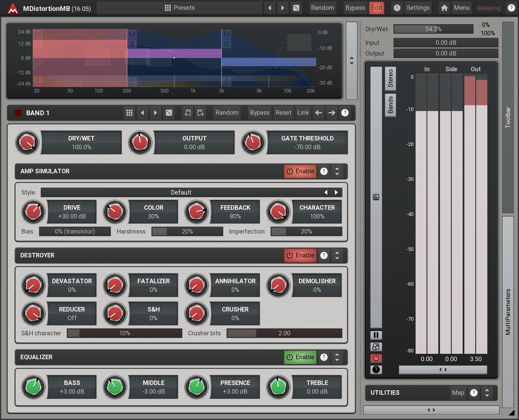The image size is (519, 420).
Task: Toggle Band 1 Link
Action: [x=303, y=113]
